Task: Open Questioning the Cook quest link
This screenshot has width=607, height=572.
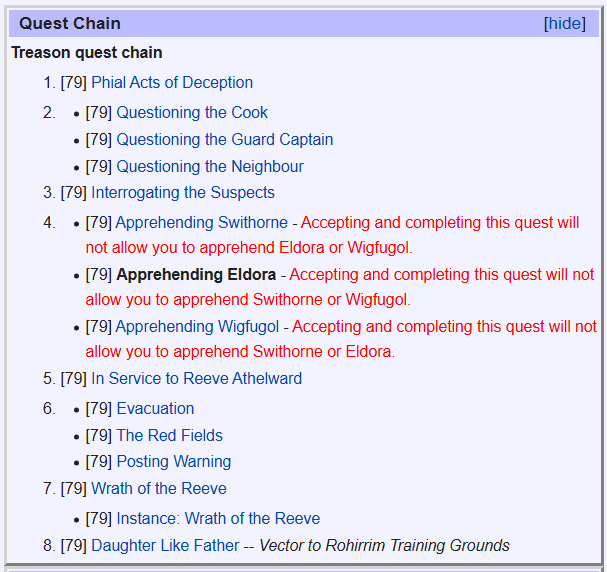Action: click(x=192, y=113)
